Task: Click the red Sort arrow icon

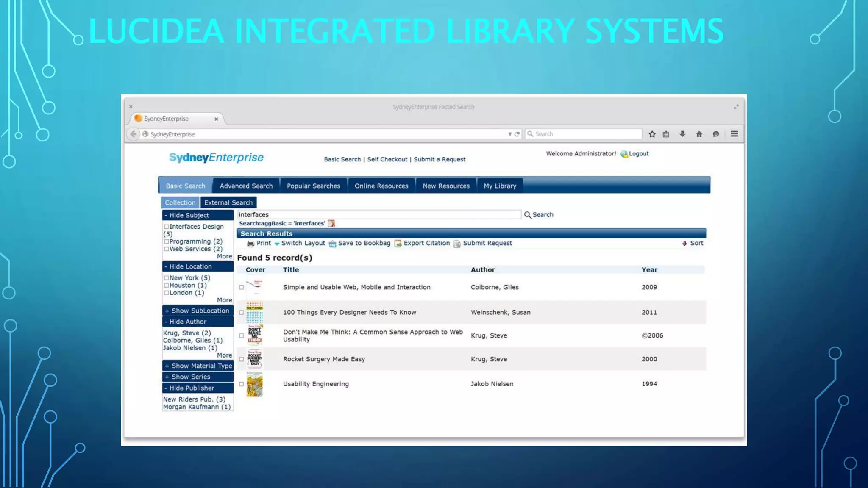Action: [x=684, y=244]
